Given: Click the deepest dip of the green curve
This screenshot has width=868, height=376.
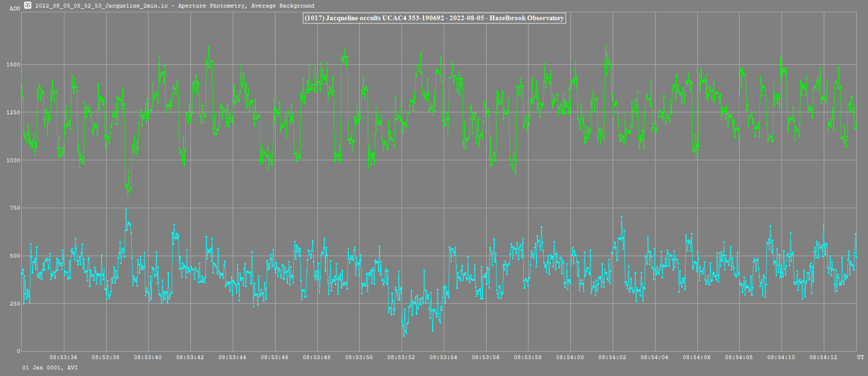Looking at the screenshot, I should [x=127, y=196].
